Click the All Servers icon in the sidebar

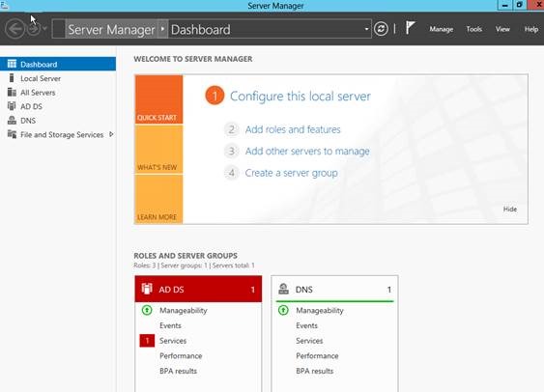coord(12,92)
